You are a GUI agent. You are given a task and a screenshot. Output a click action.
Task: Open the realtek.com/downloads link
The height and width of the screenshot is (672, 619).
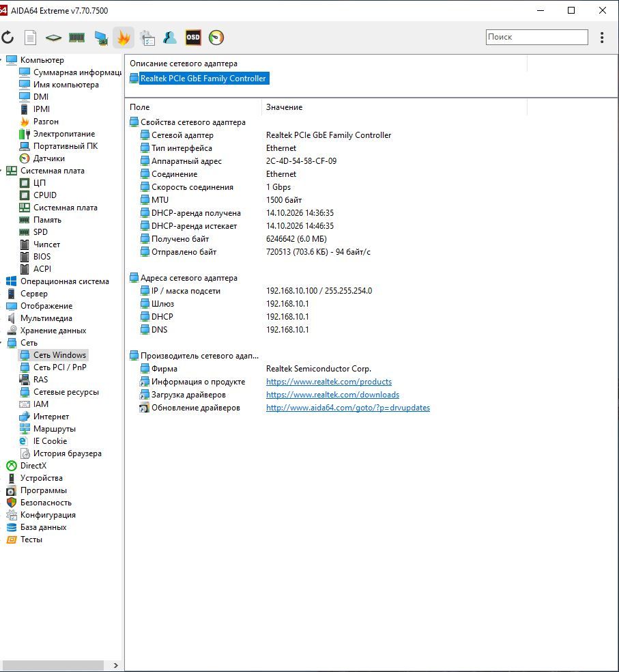point(332,394)
